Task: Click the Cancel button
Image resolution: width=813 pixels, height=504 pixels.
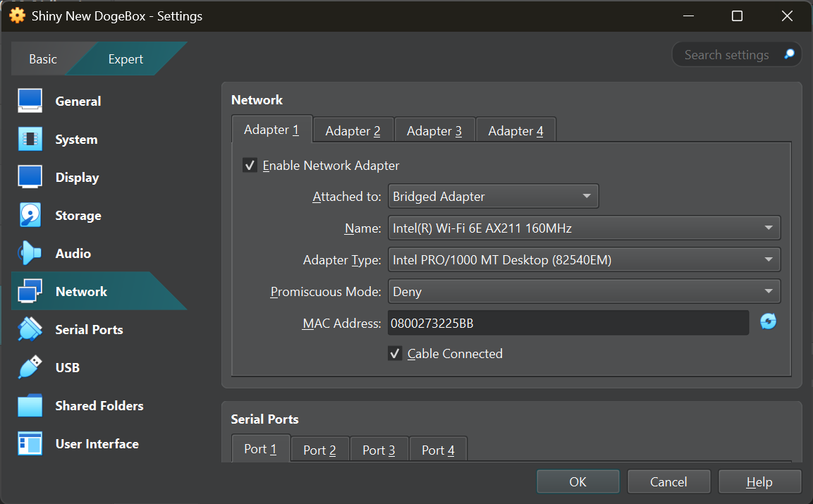Action: pos(669,481)
